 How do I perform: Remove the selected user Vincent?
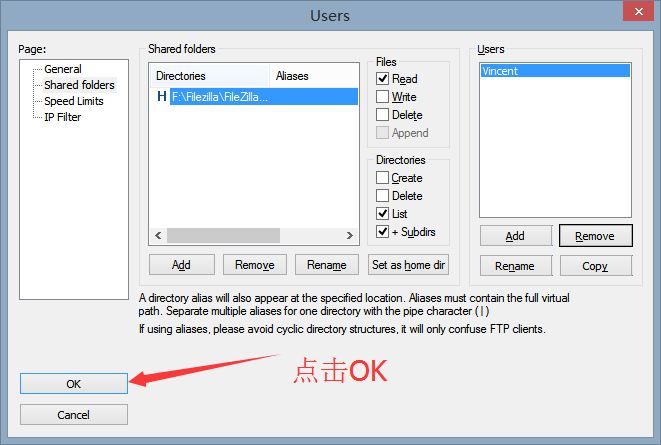(x=595, y=236)
